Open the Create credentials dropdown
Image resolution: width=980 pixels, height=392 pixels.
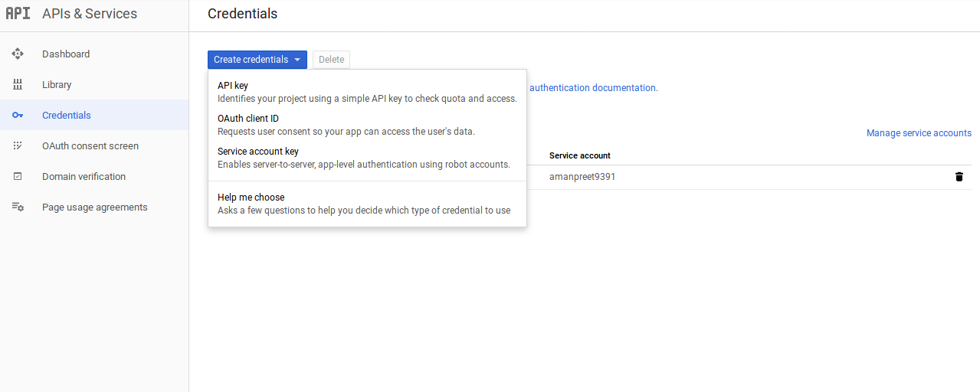coord(257,60)
